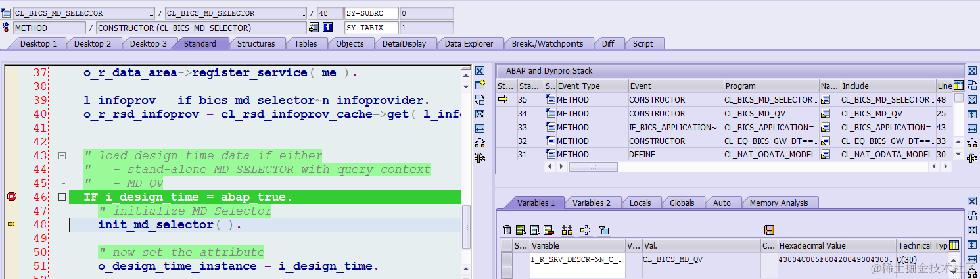Click the empty variable name input cell
The image size is (980, 279).
coord(577,272)
